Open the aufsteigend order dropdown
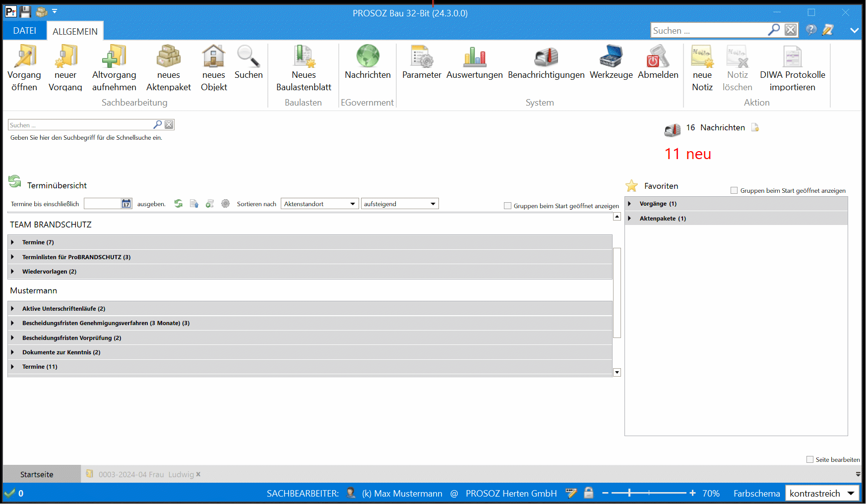The image size is (866, 504). click(400, 204)
